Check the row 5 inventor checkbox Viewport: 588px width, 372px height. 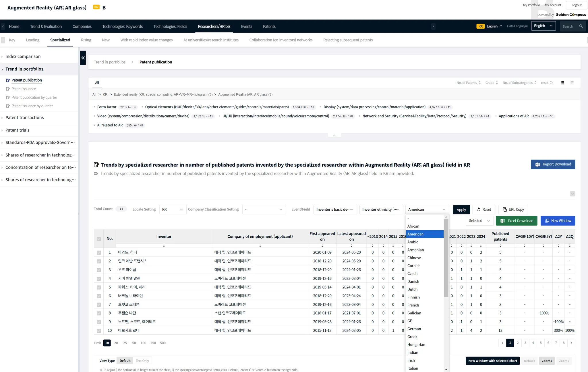pos(99,287)
